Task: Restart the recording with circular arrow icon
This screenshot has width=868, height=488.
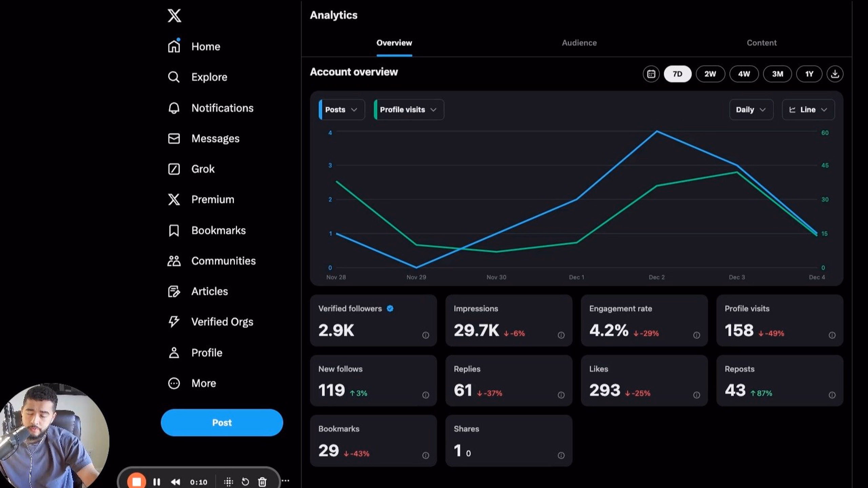Action: pos(245,482)
